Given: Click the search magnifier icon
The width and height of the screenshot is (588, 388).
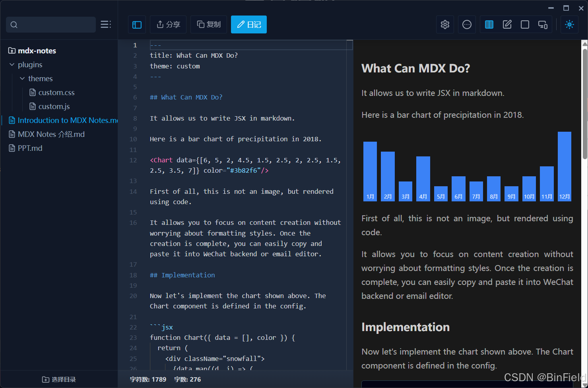Looking at the screenshot, I should pos(14,25).
